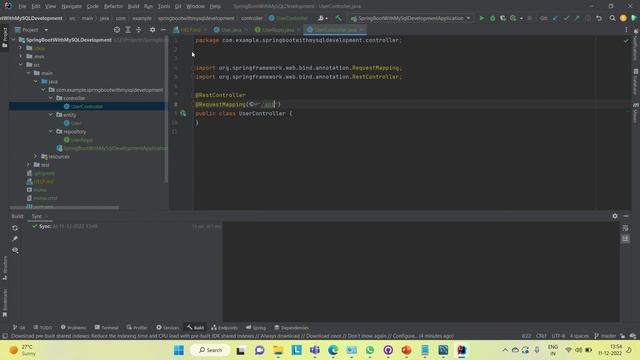Screen dimensions: 640x360
Task: Open the Refactor menu
Action: coord(113,6)
